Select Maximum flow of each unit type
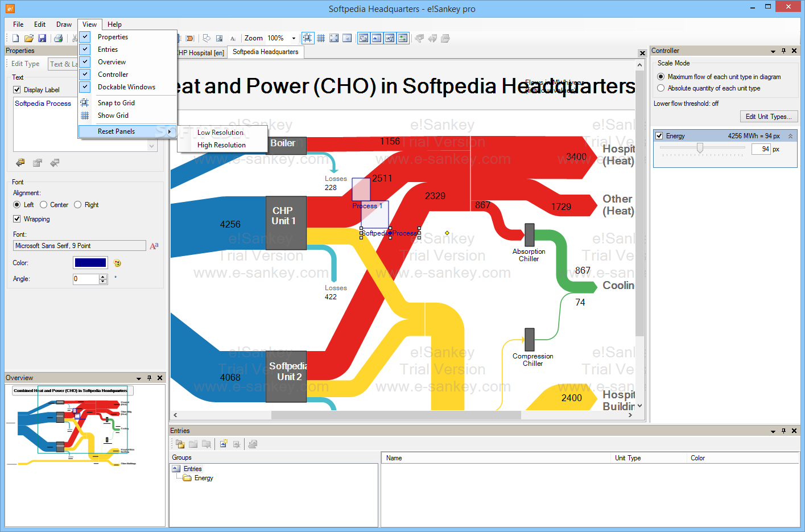The width and height of the screenshot is (805, 532). tap(661, 77)
